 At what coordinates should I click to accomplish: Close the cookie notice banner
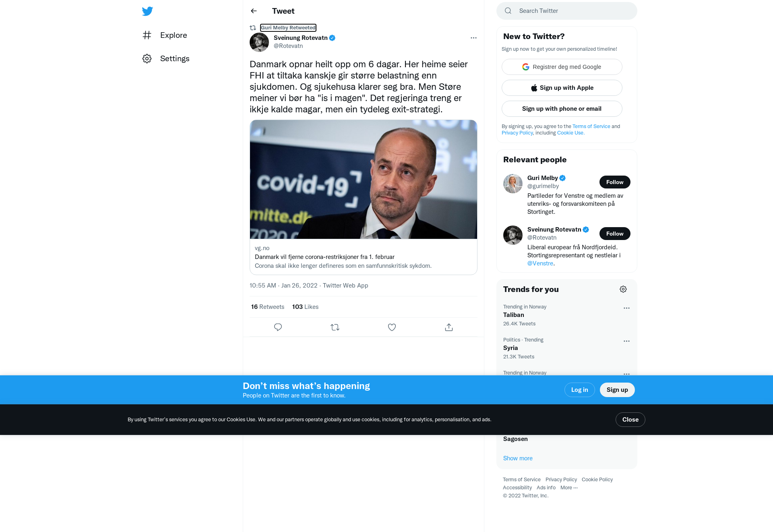(630, 420)
